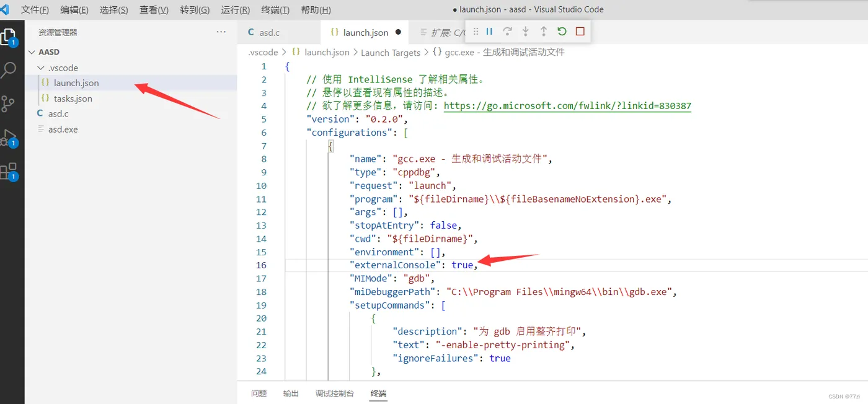Click the .vscode breadcrumb segment
This screenshot has width=868, height=404.
coord(263,53)
